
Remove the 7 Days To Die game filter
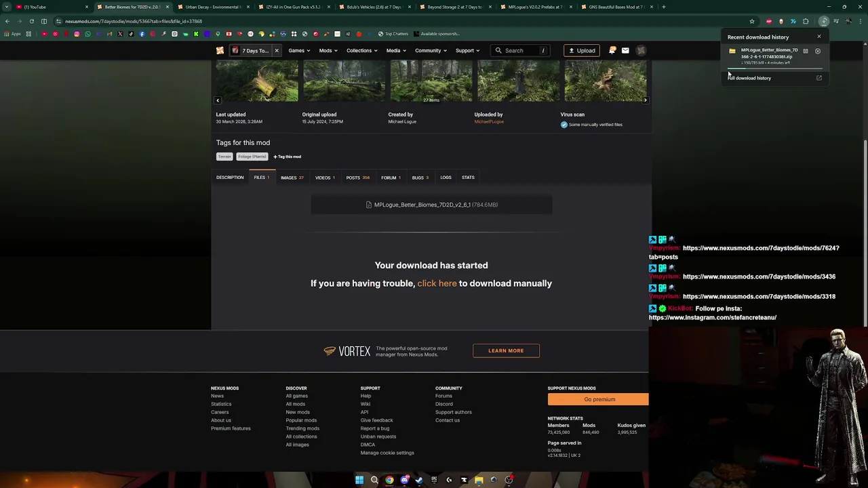[x=277, y=50]
